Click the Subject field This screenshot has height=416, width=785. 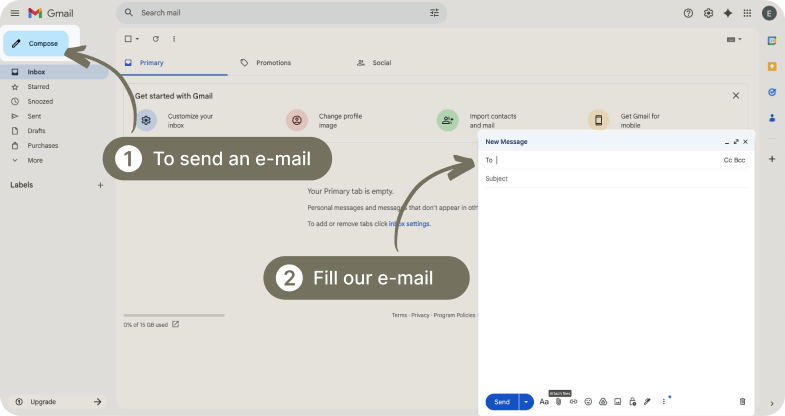[x=616, y=179]
